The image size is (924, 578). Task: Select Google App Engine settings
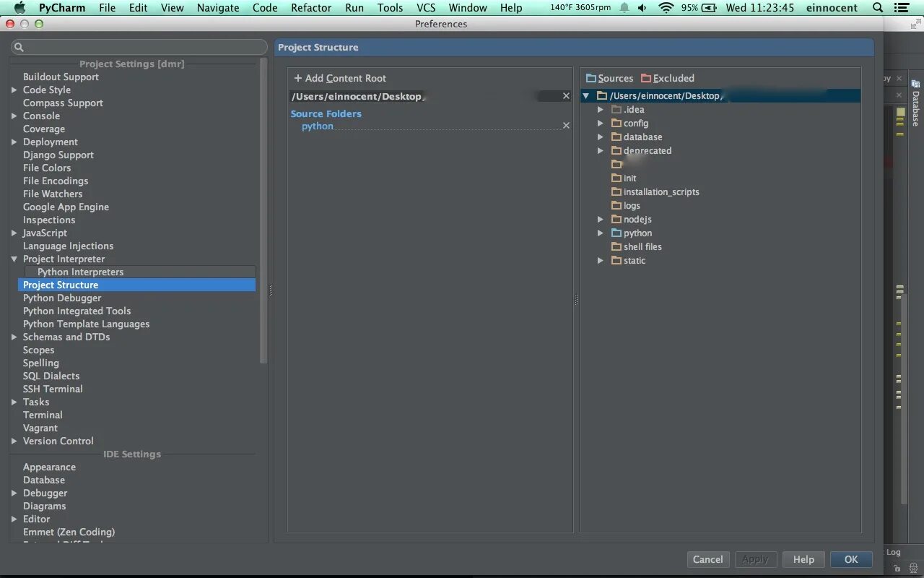(66, 207)
